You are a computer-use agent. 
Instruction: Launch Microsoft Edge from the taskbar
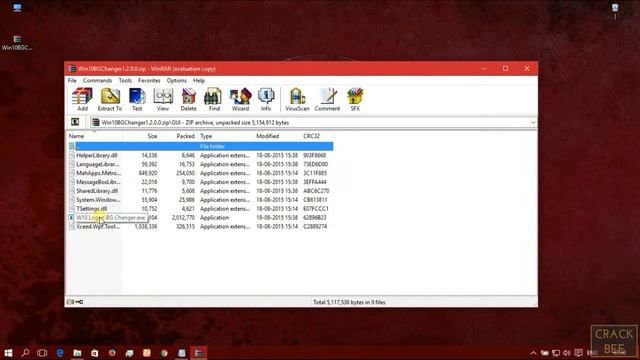point(60,353)
